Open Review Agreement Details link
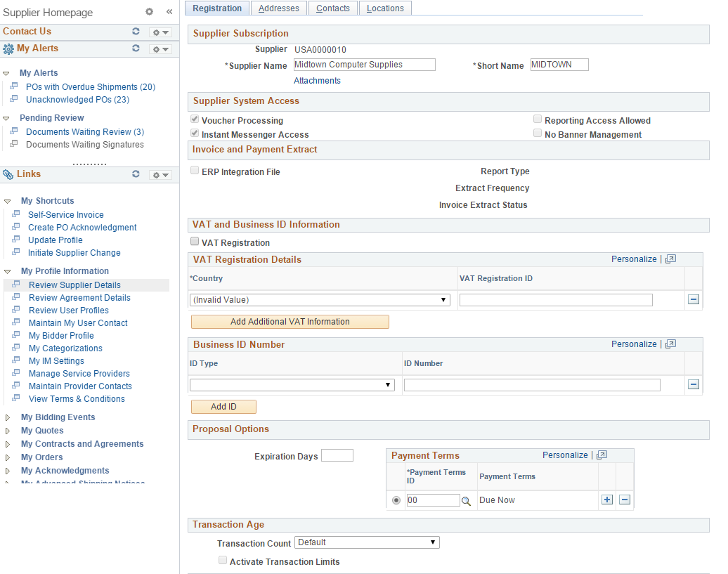 click(x=79, y=297)
